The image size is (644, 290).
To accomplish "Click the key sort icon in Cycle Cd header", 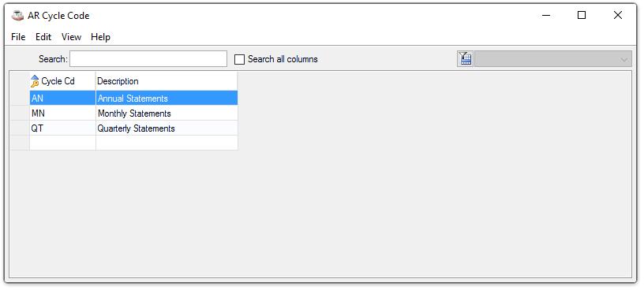I will tap(35, 81).
